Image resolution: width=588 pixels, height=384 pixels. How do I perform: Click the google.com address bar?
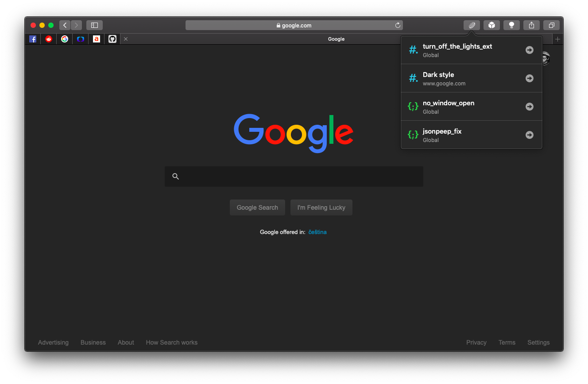tap(294, 25)
